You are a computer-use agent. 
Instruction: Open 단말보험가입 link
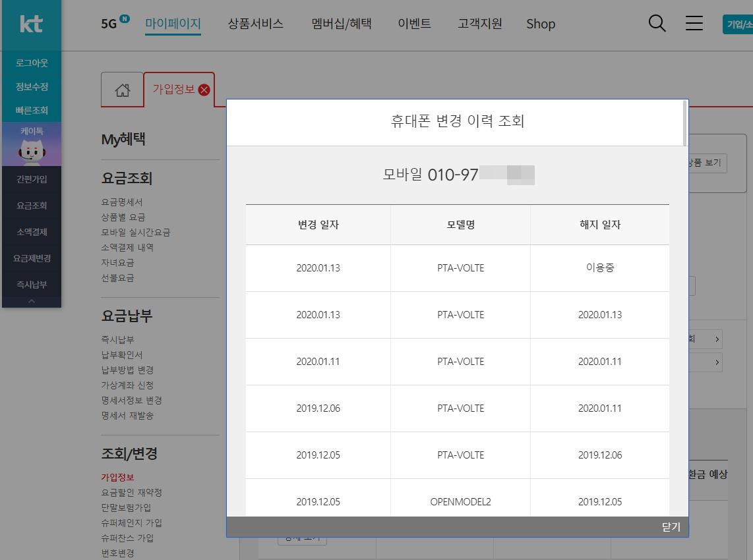coord(126,508)
